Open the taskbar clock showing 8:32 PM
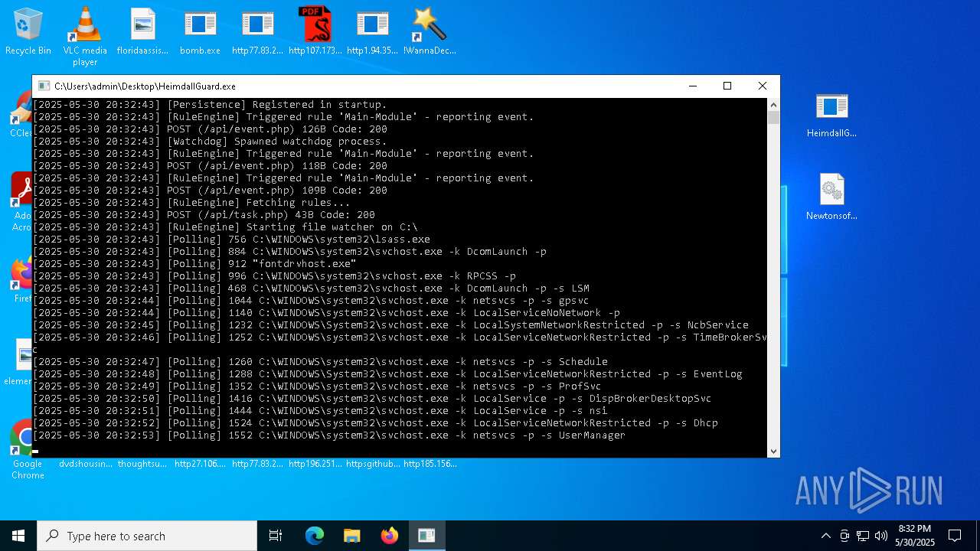980x551 pixels. [915, 536]
